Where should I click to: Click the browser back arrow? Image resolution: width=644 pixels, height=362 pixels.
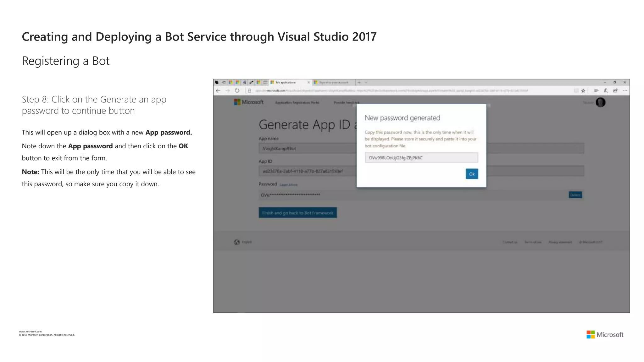[218, 91]
